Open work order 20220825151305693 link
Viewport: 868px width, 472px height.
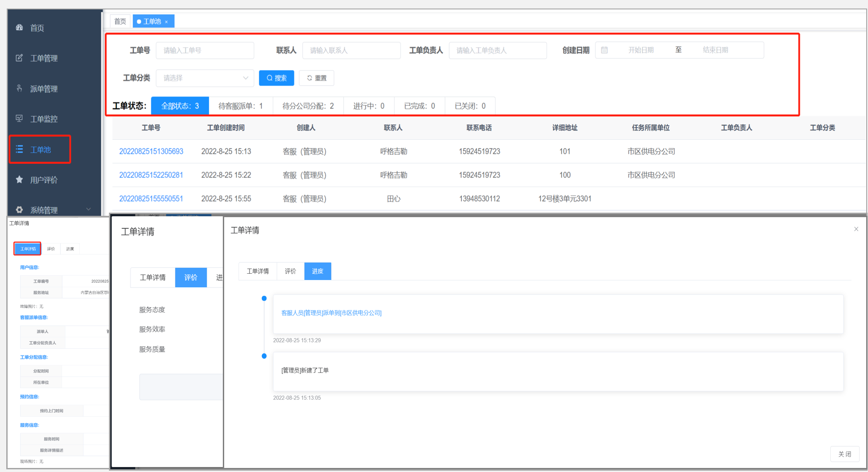151,152
